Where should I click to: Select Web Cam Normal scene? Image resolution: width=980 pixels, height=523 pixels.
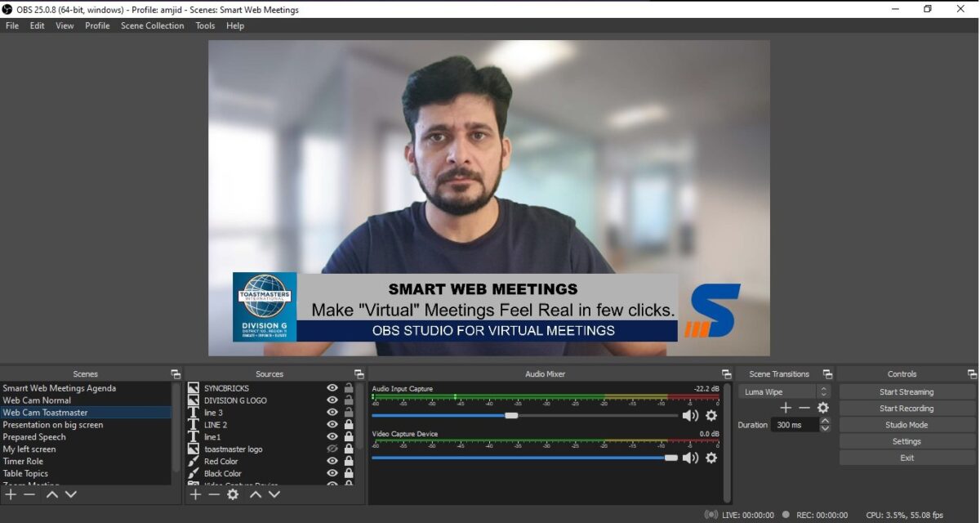click(x=37, y=400)
